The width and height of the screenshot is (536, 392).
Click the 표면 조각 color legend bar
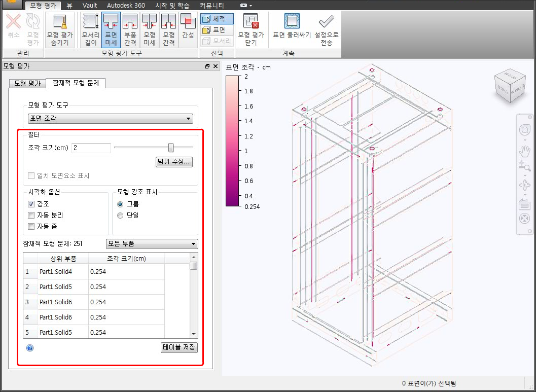pyautogui.click(x=232, y=141)
